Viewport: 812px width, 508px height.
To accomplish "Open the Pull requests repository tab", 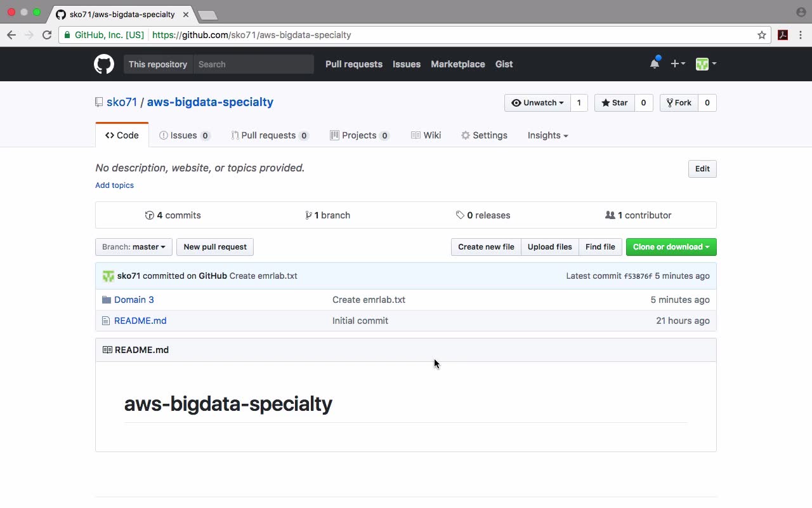I will [x=270, y=135].
